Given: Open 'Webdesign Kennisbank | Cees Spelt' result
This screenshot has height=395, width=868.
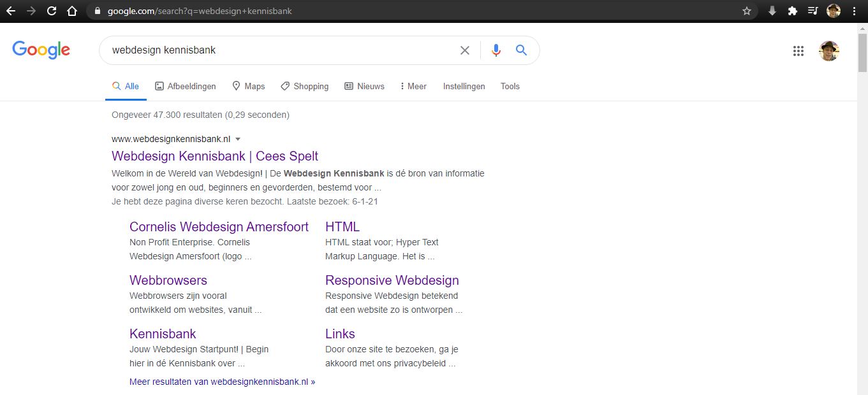Looking at the screenshot, I should pyautogui.click(x=215, y=156).
